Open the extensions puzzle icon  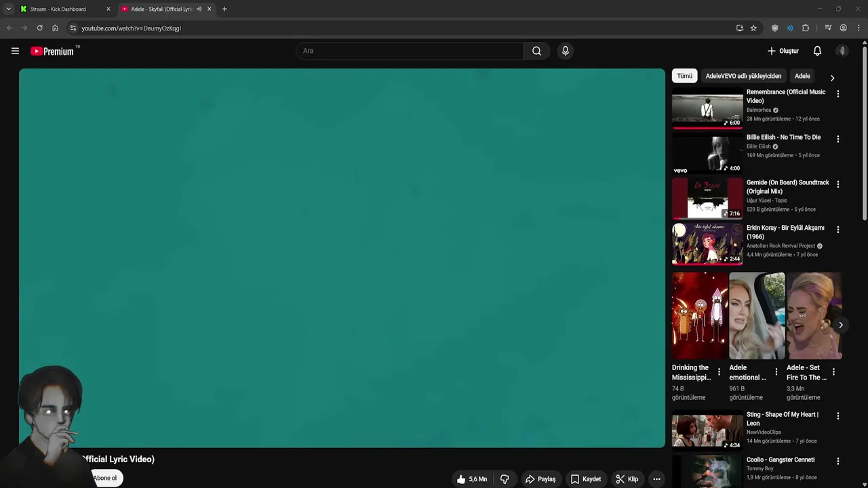coord(806,28)
